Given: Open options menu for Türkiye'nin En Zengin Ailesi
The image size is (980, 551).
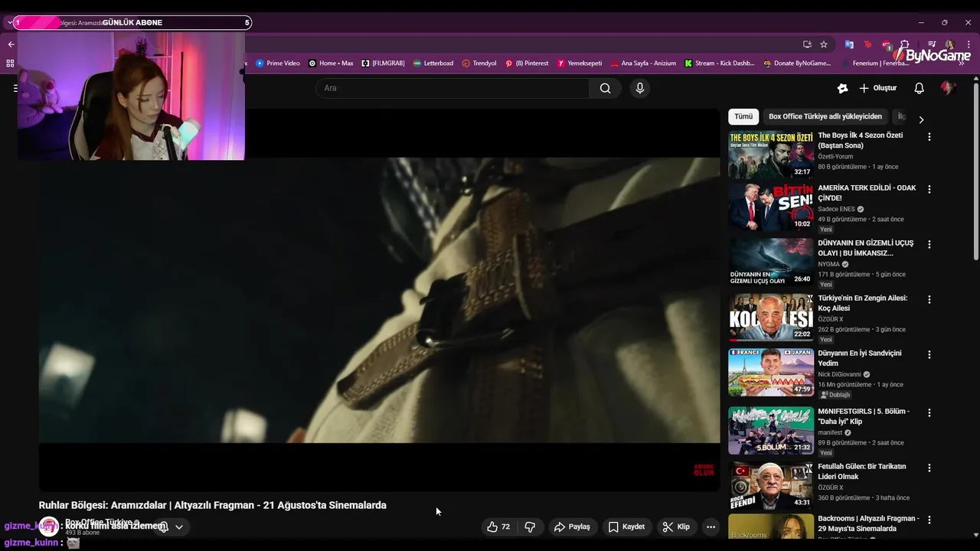Looking at the screenshot, I should coord(929,299).
